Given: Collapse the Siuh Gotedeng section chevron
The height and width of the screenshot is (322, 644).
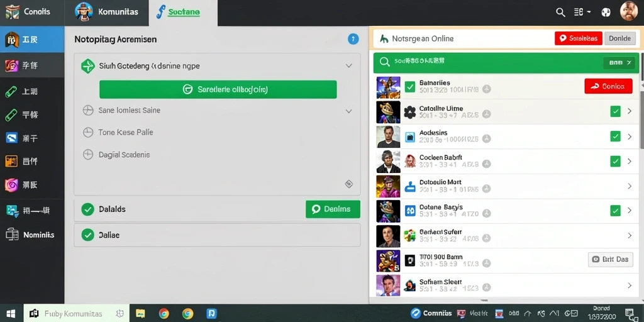Looking at the screenshot, I should tap(348, 65).
